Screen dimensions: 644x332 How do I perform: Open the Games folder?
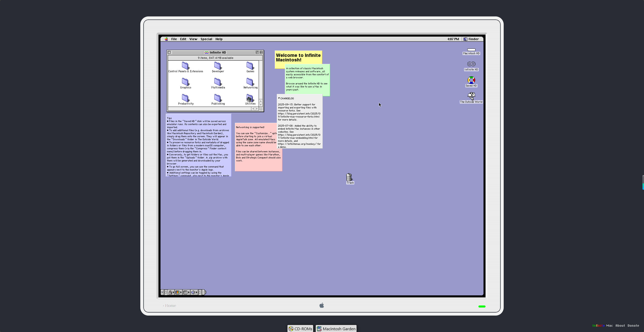250,66
